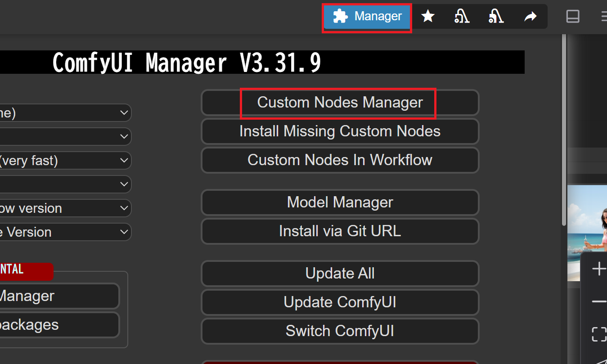Click the vacuum icon beside the share arrow
607x364 pixels.
click(496, 17)
